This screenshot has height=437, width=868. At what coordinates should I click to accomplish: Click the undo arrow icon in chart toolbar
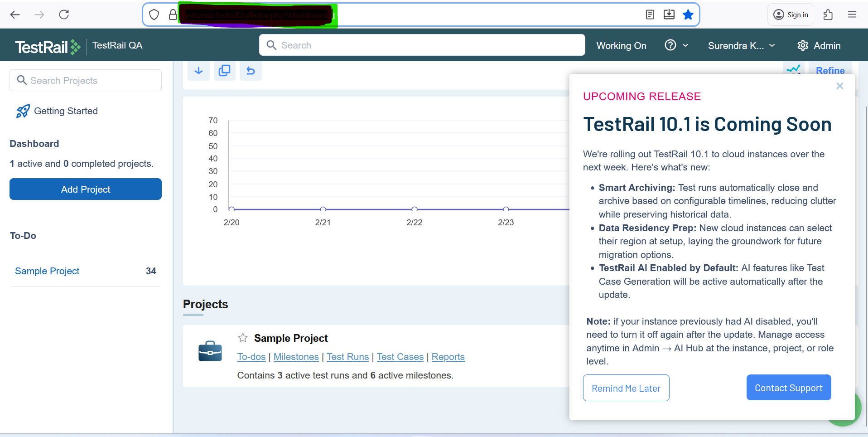click(x=251, y=71)
